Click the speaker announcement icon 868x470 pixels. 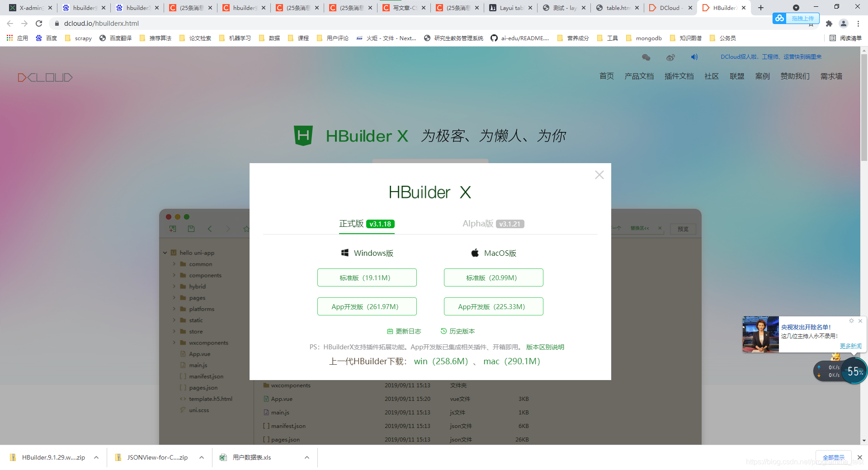pyautogui.click(x=694, y=57)
